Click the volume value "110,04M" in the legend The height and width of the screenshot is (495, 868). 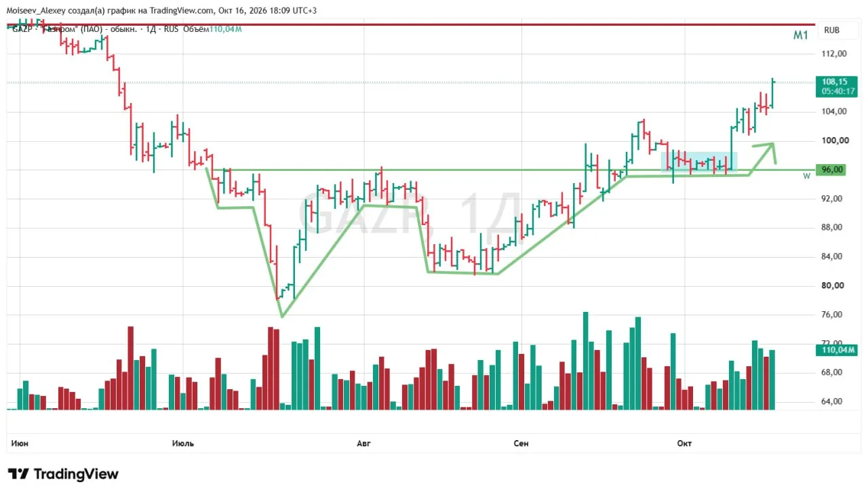226,29
